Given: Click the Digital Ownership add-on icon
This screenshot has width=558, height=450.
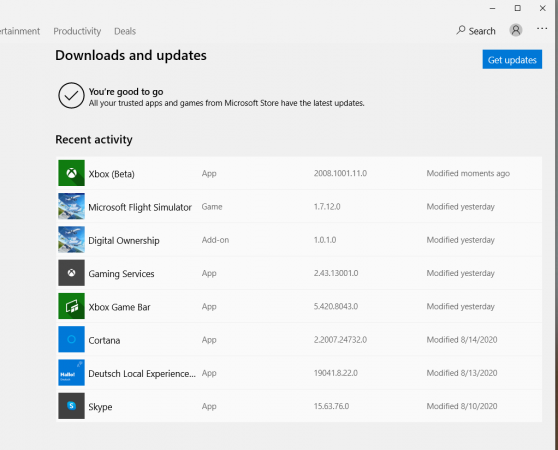Looking at the screenshot, I should [x=72, y=240].
